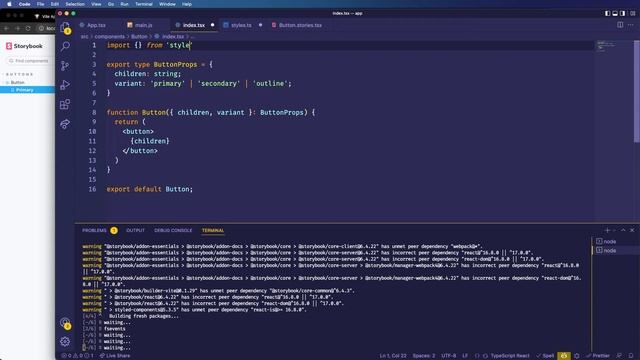The width and height of the screenshot is (640, 360).
Task: Open the macOS Apple menu
Action: point(9,4)
